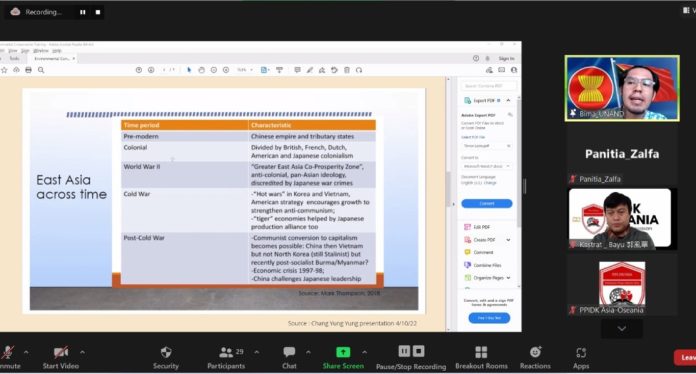696x374 pixels.
Task: Click the Convert button in Export PDF
Action: tap(486, 203)
